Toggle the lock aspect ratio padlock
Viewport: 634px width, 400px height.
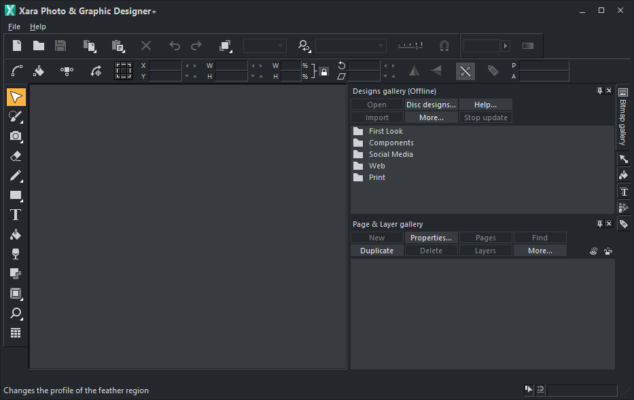(324, 72)
